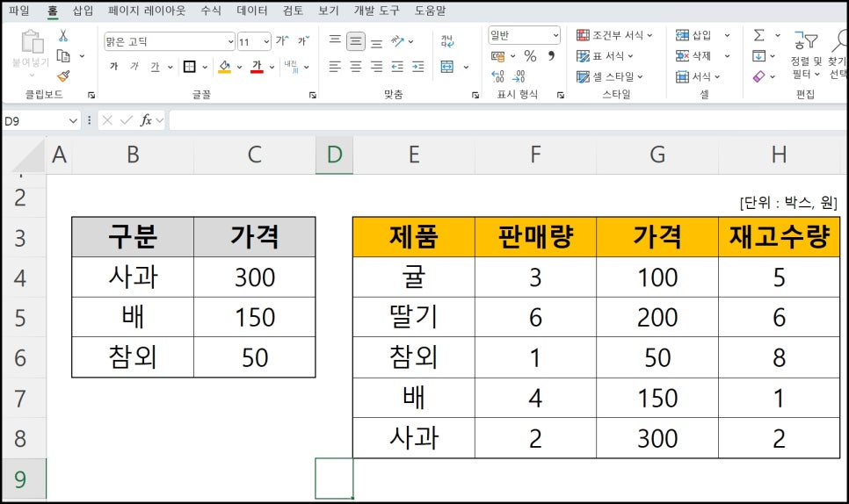The image size is (849, 504).
Task: Click the Fill down-arrow icon
Action: 759,55
